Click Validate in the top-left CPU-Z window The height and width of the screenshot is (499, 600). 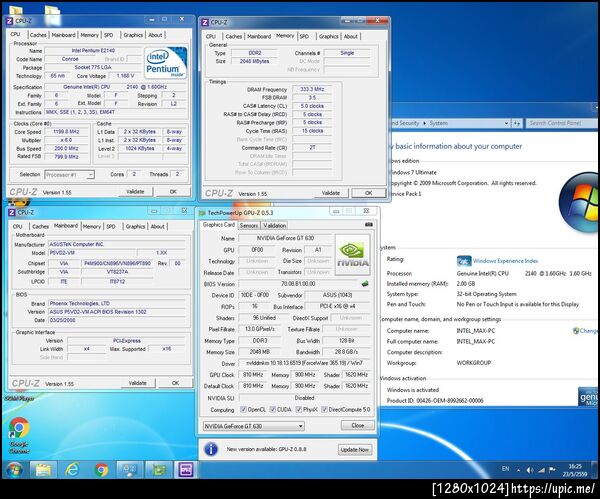point(135,191)
